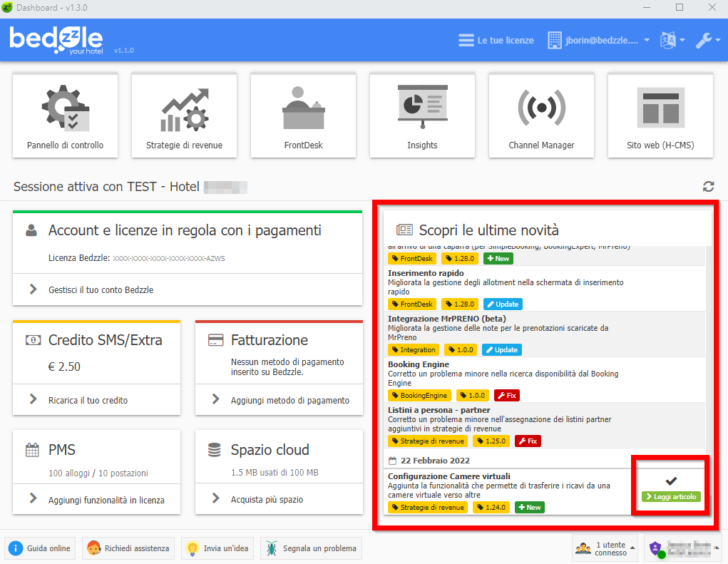The height and width of the screenshot is (564, 728).
Task: Open Guida online
Action: (x=40, y=548)
